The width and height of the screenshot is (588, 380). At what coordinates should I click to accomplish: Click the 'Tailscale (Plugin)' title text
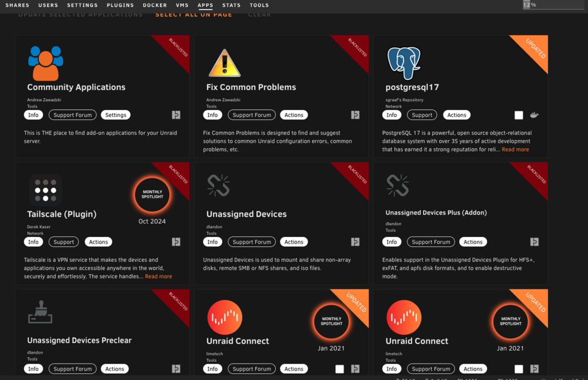(x=62, y=214)
